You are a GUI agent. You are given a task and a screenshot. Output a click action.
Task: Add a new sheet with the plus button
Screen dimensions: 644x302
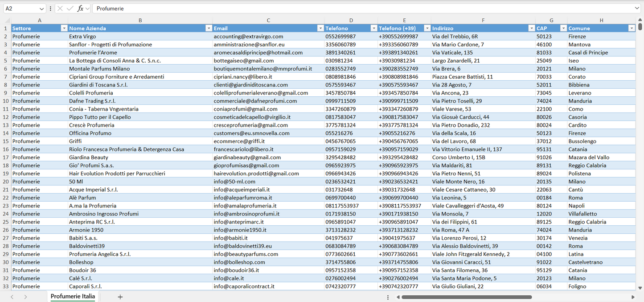120,297
